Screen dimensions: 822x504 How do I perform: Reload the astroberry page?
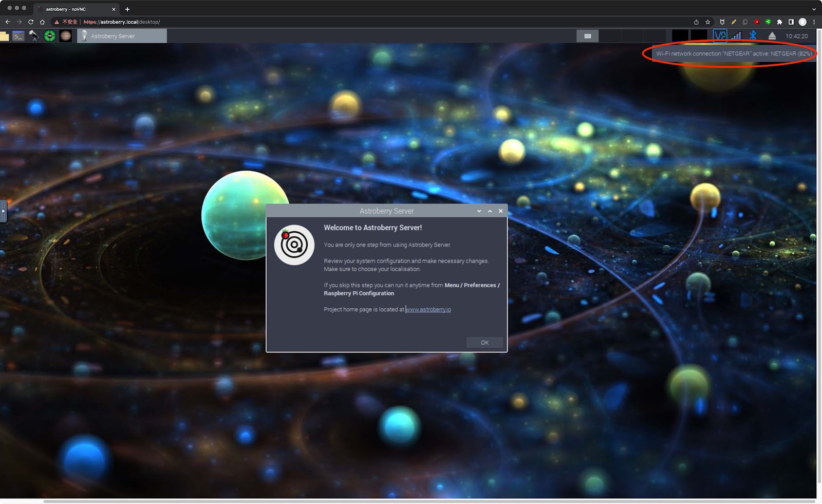click(x=31, y=22)
